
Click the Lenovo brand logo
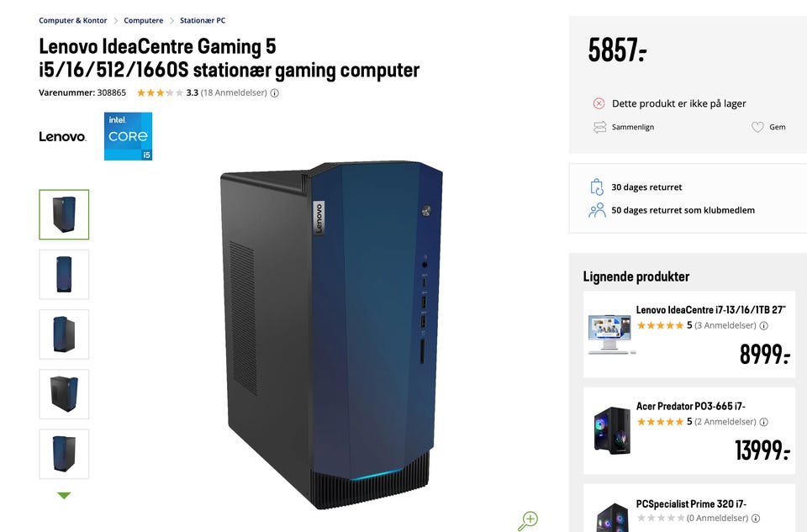coord(62,136)
